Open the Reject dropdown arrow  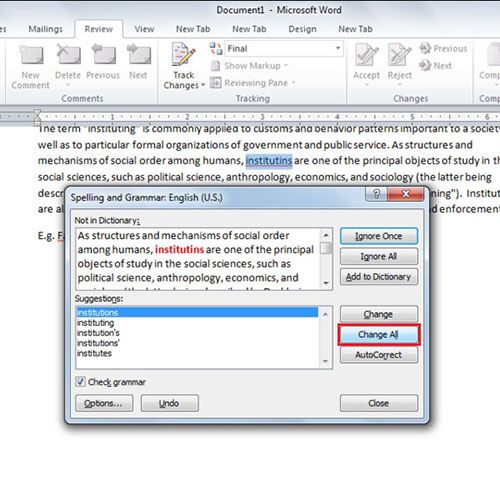399,85
